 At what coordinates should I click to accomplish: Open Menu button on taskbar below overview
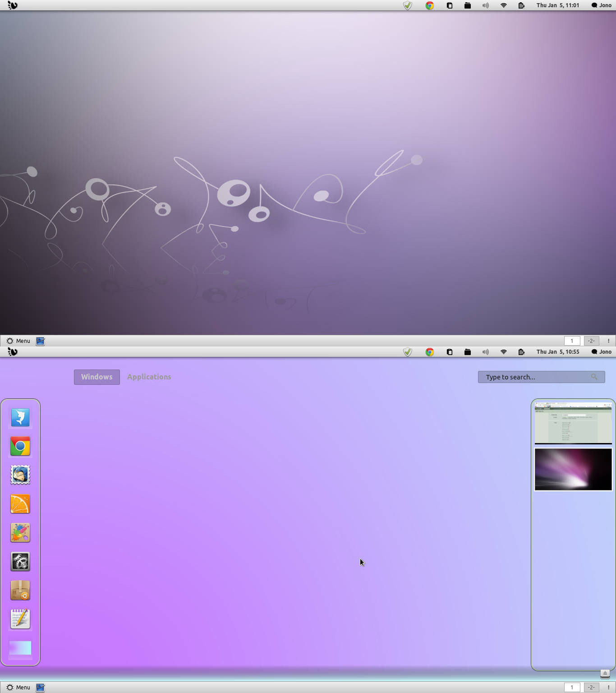pos(18,688)
